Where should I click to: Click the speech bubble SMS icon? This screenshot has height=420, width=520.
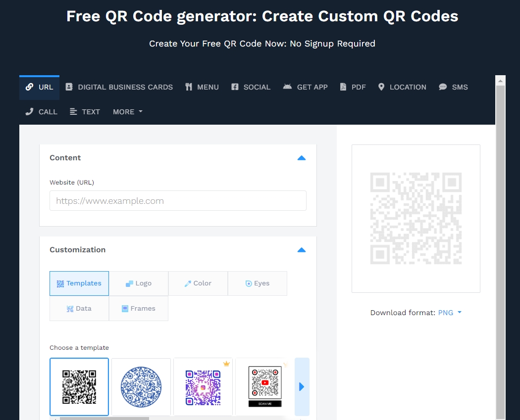point(443,87)
